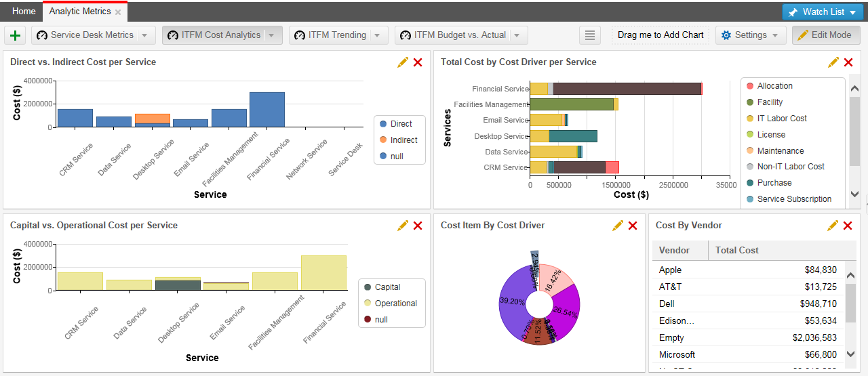Screen dimensions: 868x376
Task: Toggle IT Labor Cost legend entry
Action: coord(781,119)
